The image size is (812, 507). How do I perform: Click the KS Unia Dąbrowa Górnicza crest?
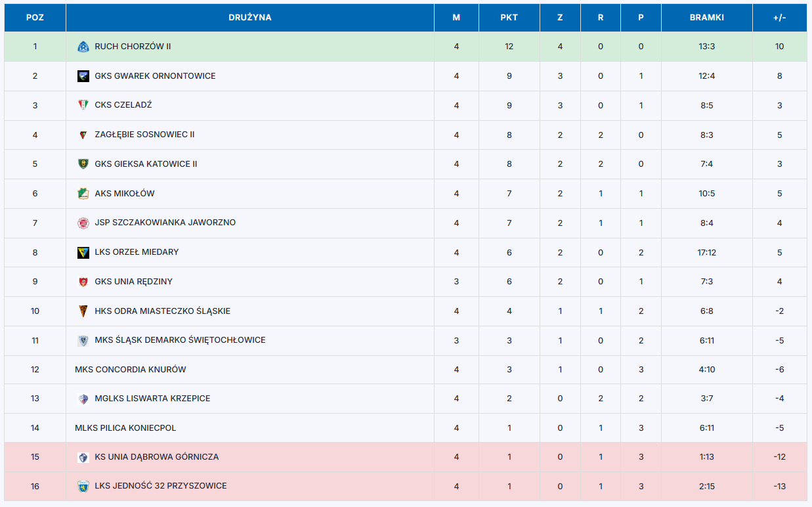(83, 457)
